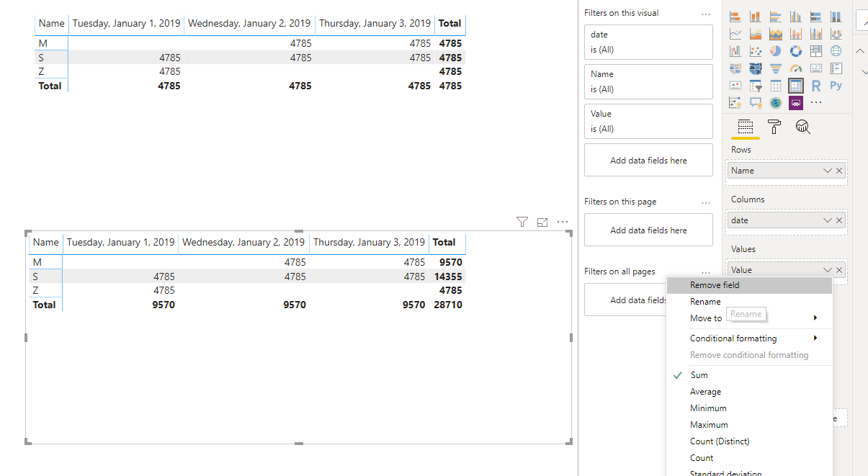The image size is (868, 476).
Task: Select the Table visual
Action: pyautogui.click(x=776, y=86)
